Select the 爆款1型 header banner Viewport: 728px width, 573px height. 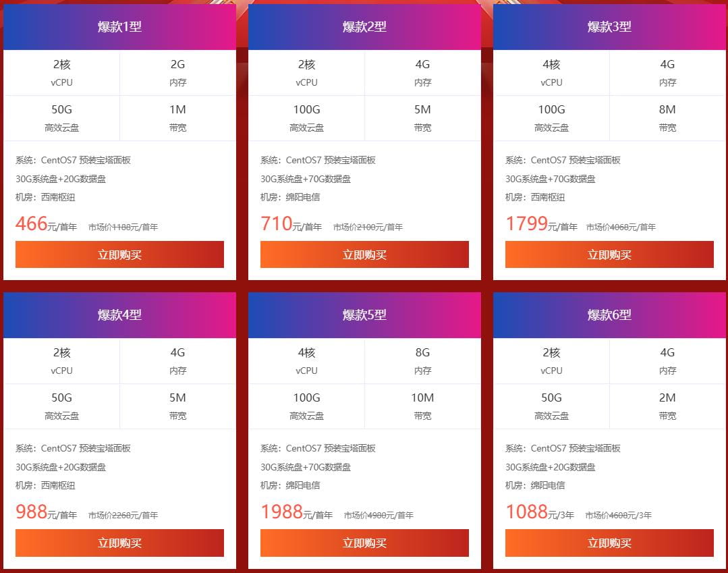coord(119,27)
